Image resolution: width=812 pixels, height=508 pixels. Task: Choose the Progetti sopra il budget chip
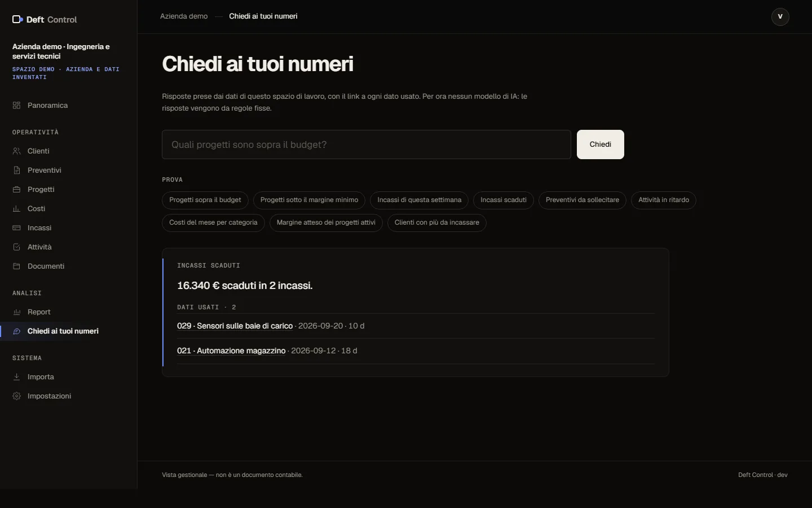(x=205, y=200)
